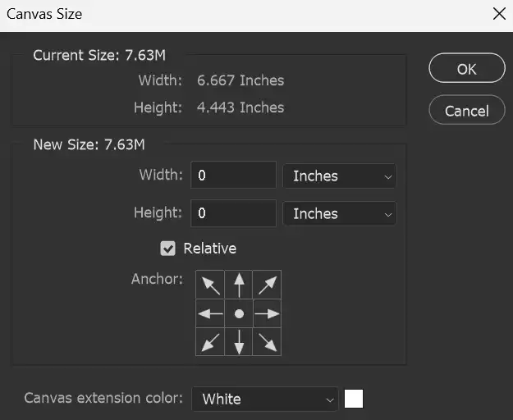This screenshot has height=420, width=513.
Task: Focus the new Height input field
Action: pos(233,213)
